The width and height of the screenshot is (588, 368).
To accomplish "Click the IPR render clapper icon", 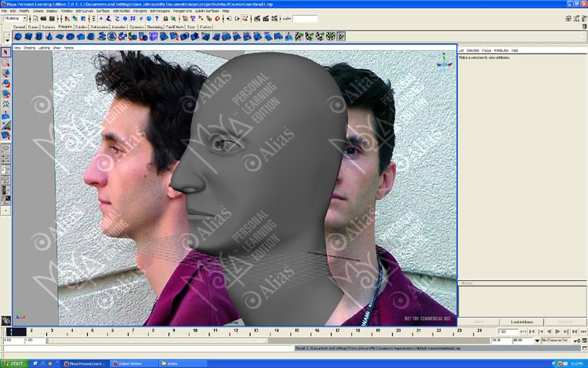I will [x=266, y=18].
